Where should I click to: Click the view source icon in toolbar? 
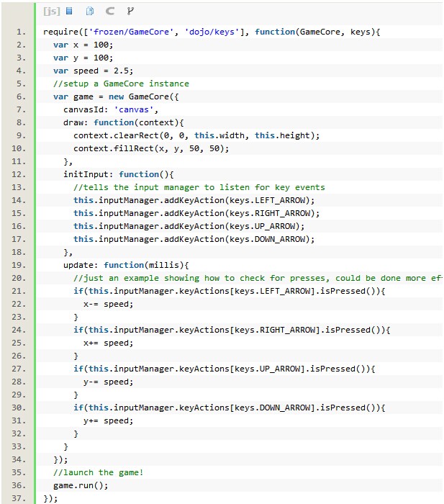tap(70, 11)
